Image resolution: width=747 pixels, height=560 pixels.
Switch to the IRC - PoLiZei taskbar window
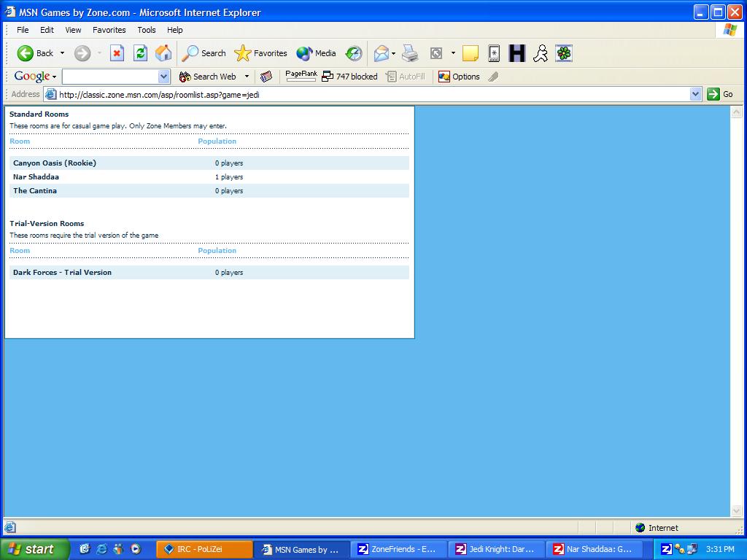click(x=204, y=549)
